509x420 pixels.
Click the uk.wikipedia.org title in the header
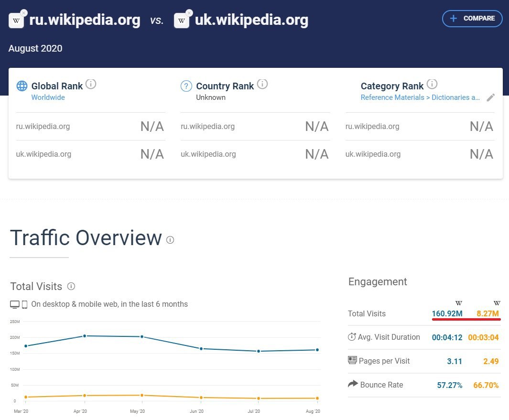[x=251, y=20]
